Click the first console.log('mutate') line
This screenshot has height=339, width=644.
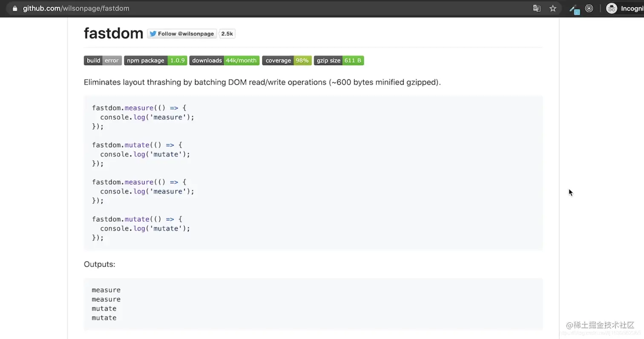(145, 154)
